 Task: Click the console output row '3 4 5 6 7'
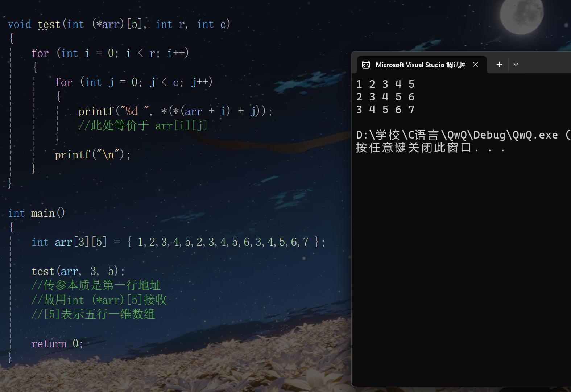385,110
